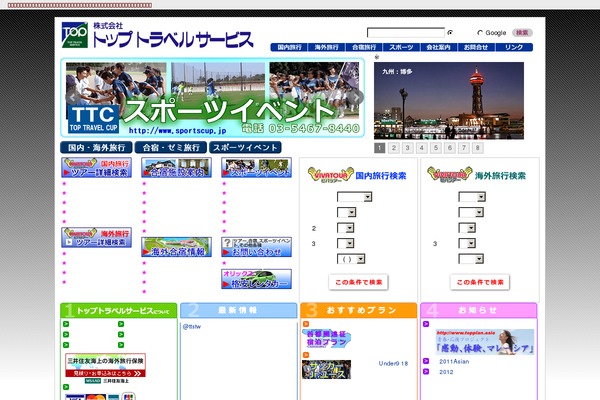Click the TOP Travel Service logo
Image resolution: width=600 pixels, height=400 pixels.
coord(75,35)
